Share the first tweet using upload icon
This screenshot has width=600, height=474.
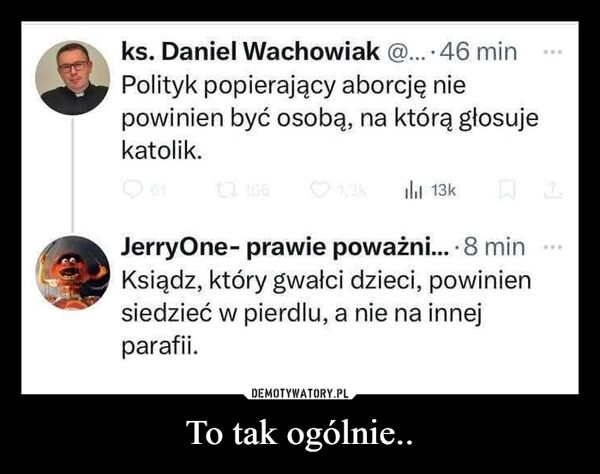point(553,190)
